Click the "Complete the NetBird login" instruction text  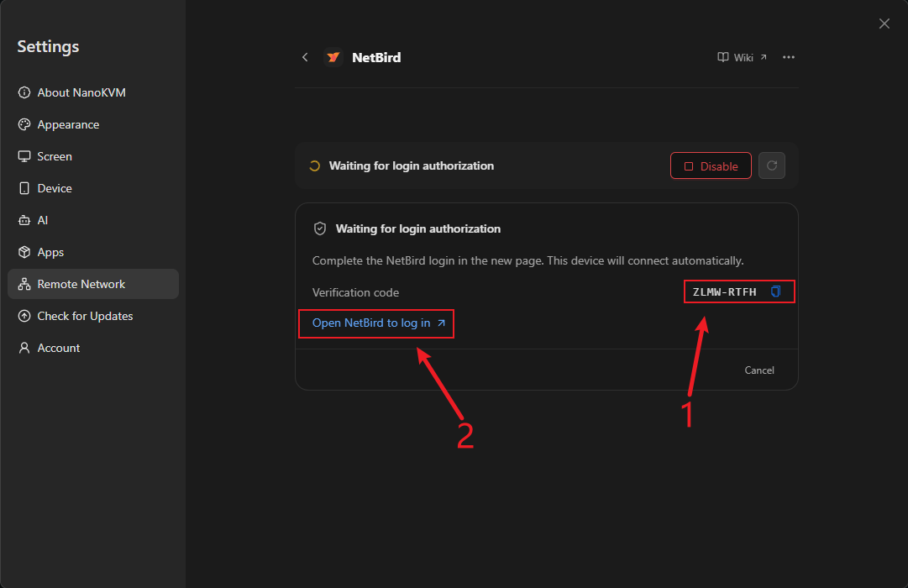527,260
